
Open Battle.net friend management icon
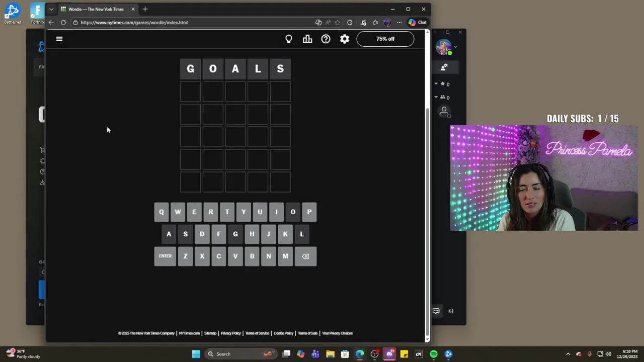pos(444,67)
